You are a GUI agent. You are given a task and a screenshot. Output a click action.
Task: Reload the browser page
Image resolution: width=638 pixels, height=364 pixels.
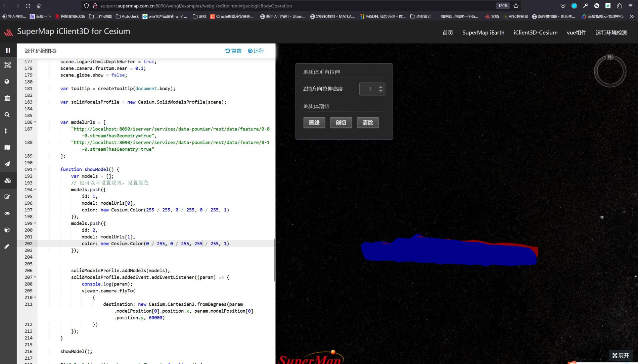[28, 6]
